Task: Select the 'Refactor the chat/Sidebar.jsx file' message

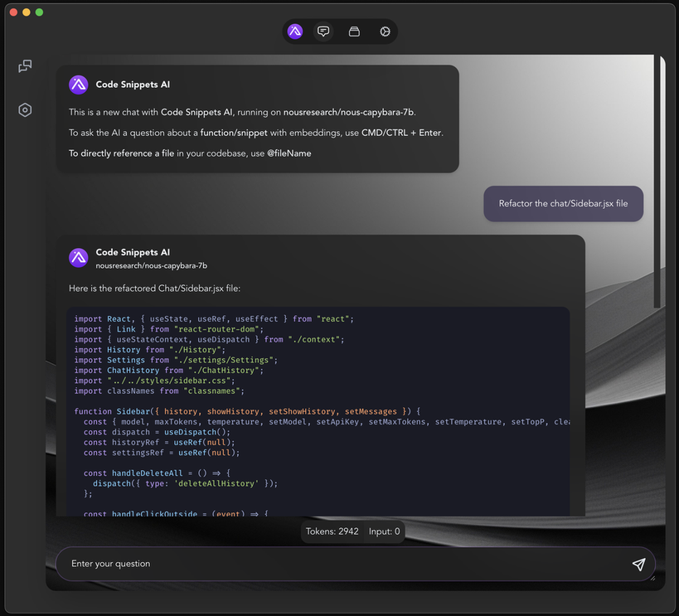Action: pos(563,203)
